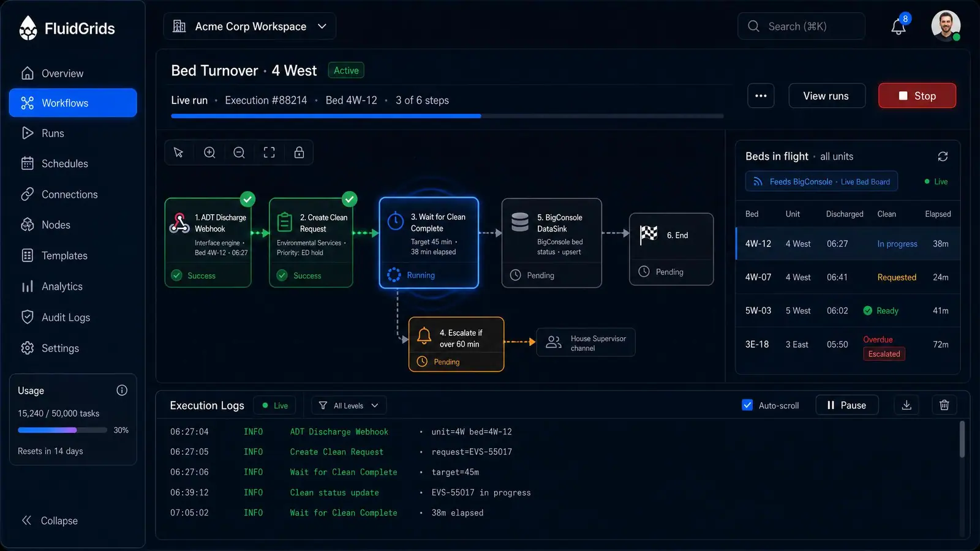Click the FluidGrids logo icon
980x551 pixels.
coord(28,28)
